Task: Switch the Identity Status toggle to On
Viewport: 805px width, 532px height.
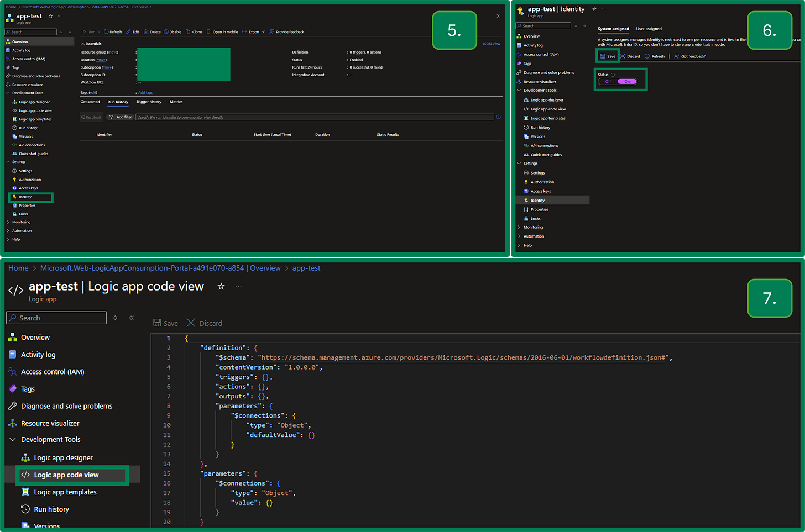Action: [627, 81]
